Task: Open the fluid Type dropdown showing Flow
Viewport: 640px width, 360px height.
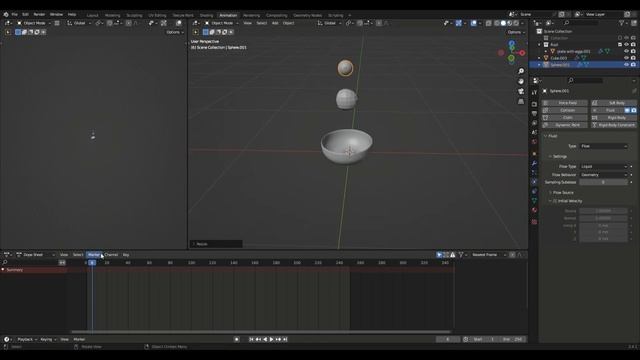Action: 604,146
